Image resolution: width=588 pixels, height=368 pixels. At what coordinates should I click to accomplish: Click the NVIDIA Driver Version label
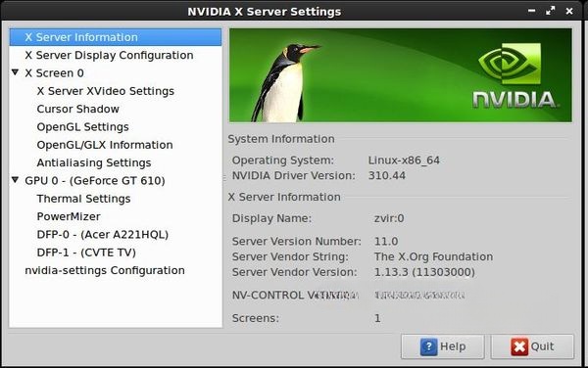click(x=294, y=175)
